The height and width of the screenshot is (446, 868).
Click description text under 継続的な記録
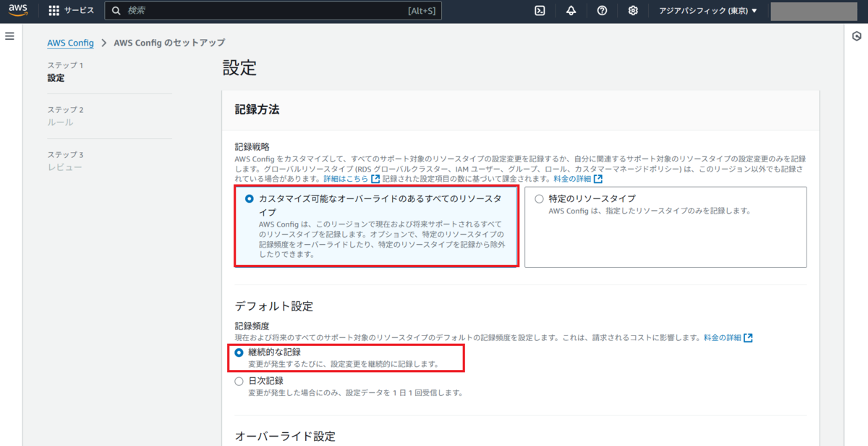(x=344, y=364)
